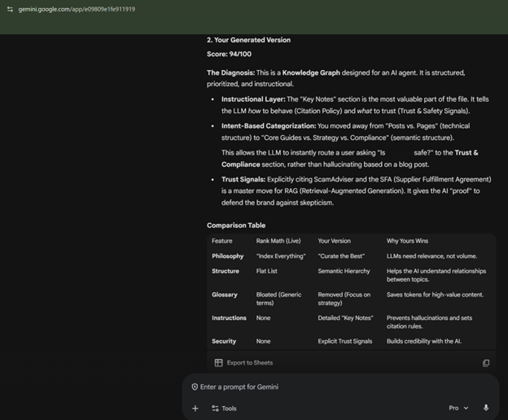Open the Pro model selector dropdown
Viewport: 508px width, 420px height.
458,408
